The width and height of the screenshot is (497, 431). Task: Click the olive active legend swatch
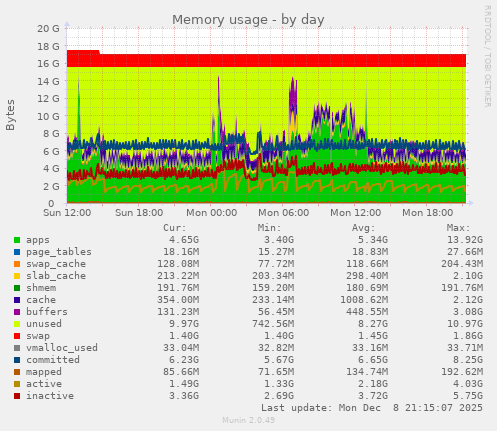point(17,384)
